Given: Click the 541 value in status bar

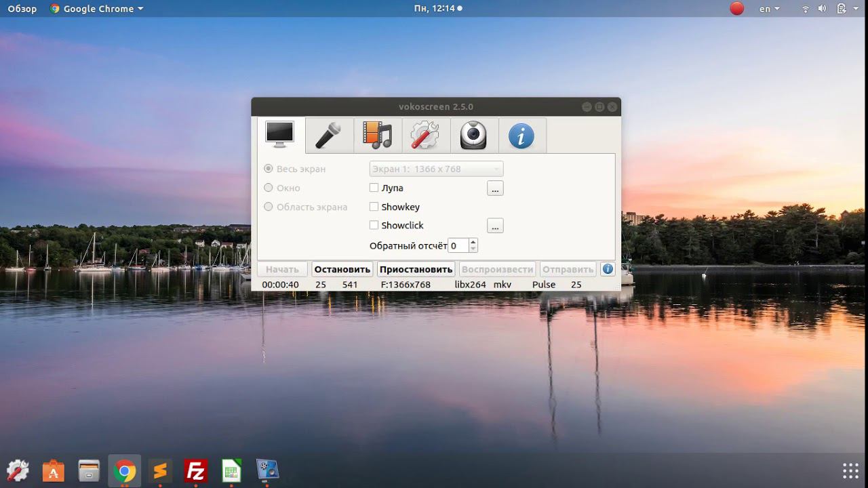Looking at the screenshot, I should point(350,285).
